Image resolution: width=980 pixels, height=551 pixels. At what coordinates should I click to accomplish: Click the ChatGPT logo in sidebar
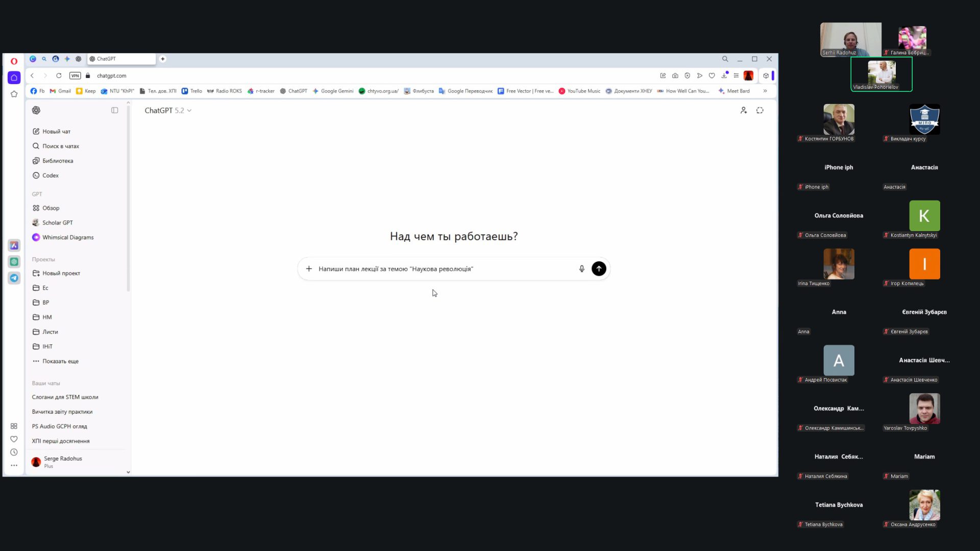coord(36,110)
